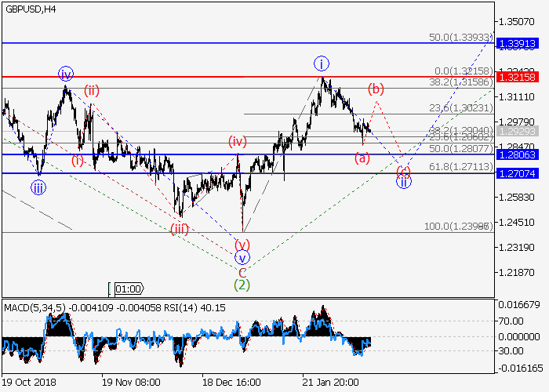This screenshot has width=549, height=392.
Task: Click the red (iv) wave label
Action: [x=238, y=141]
